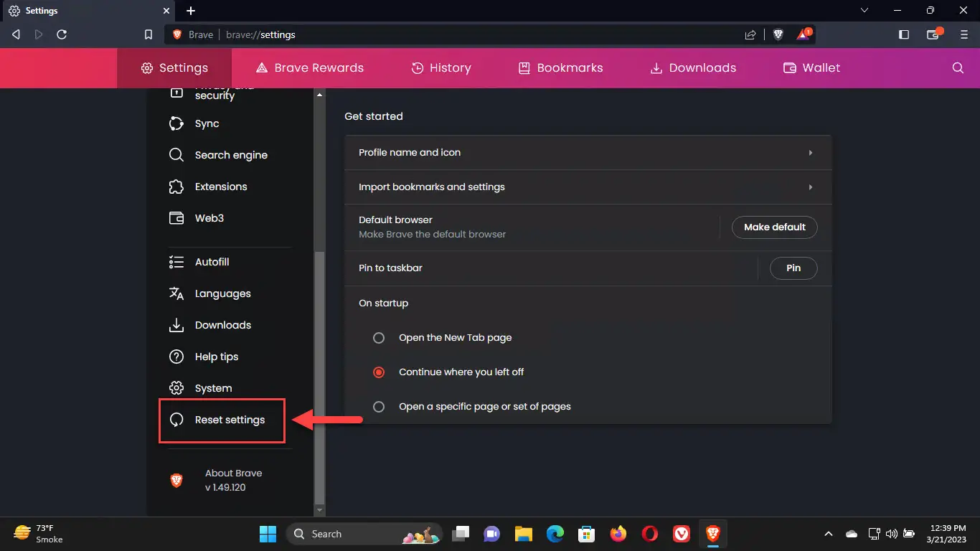Screen dimensions: 980x551
Task: Toggle the sidebar panel icon
Action: pos(904,34)
